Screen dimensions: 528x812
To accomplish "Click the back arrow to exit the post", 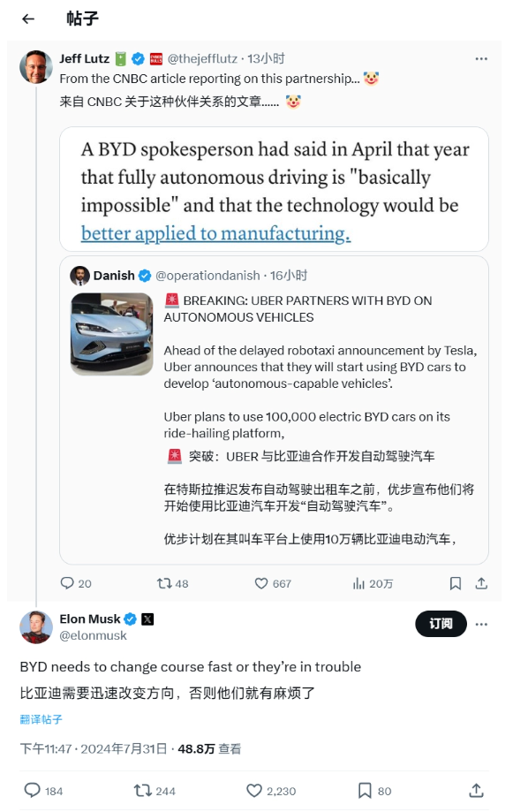I will coord(26,20).
